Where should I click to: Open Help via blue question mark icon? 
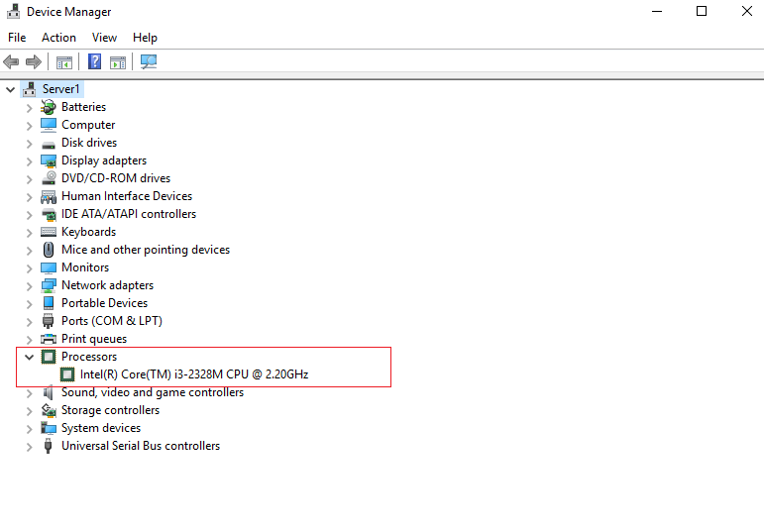pyautogui.click(x=94, y=61)
